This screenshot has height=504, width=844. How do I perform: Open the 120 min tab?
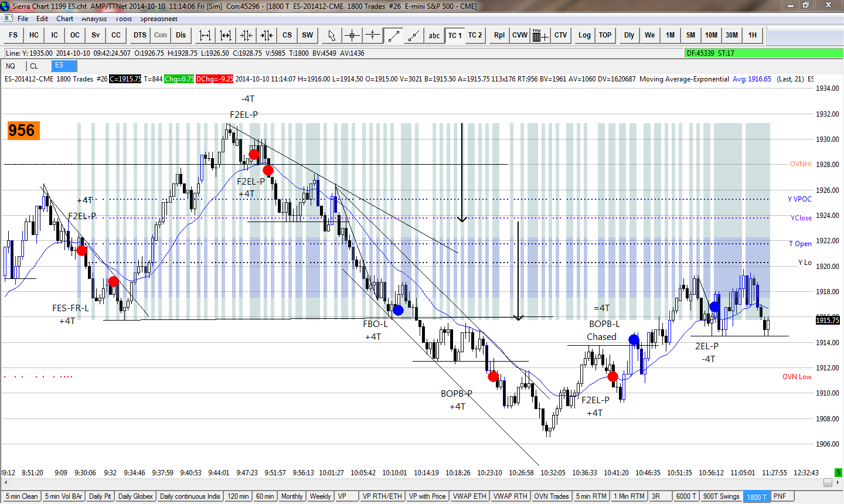238,496
